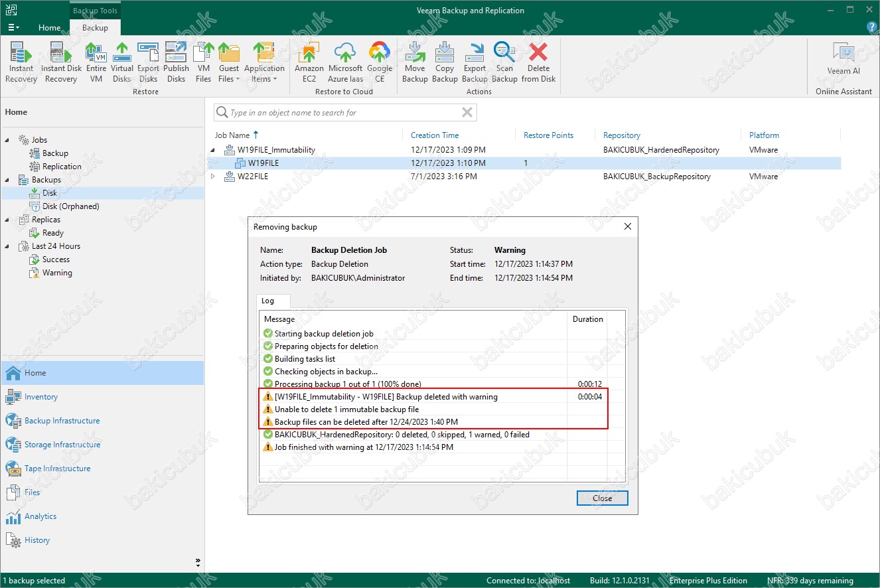Collapse the Backups tree node

click(x=7, y=180)
